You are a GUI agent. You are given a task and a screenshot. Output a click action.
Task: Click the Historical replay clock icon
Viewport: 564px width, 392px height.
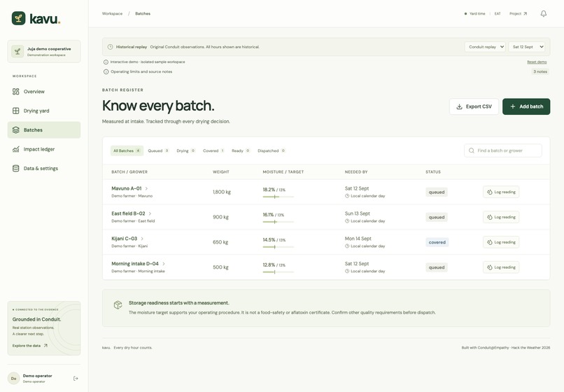[110, 47]
